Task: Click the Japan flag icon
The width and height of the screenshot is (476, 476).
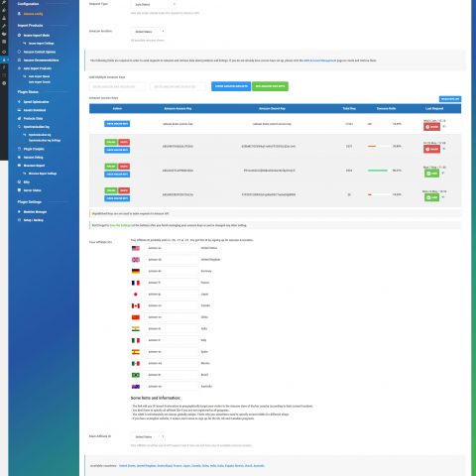Action: (x=136, y=295)
